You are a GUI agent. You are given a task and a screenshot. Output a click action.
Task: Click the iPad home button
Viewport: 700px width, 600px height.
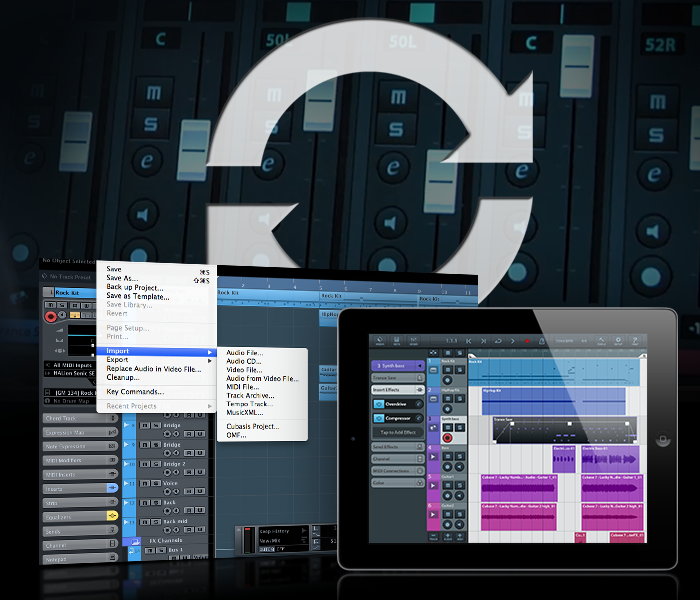(x=663, y=439)
